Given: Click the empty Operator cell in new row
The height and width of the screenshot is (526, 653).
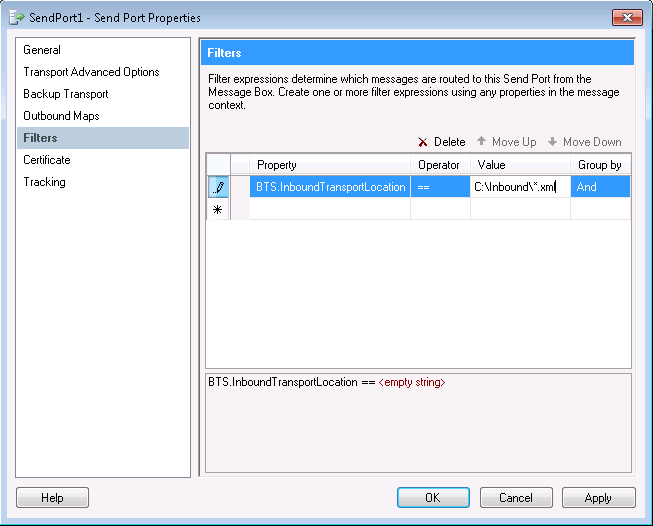Looking at the screenshot, I should 440,209.
